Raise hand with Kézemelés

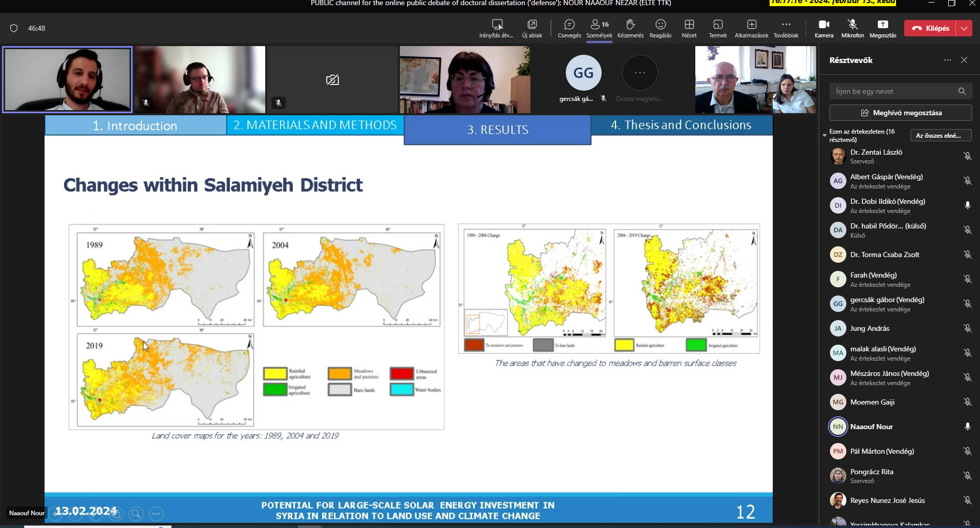pyautogui.click(x=630, y=29)
